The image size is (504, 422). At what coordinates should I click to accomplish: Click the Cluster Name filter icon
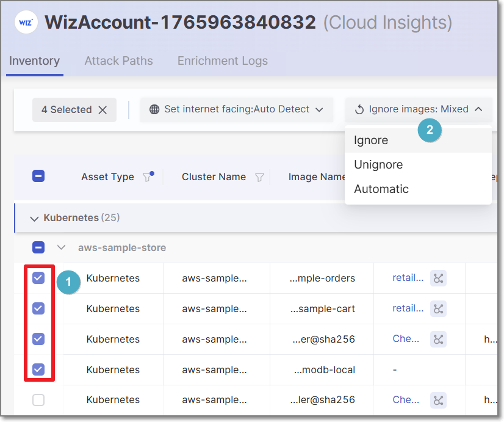coord(259,177)
